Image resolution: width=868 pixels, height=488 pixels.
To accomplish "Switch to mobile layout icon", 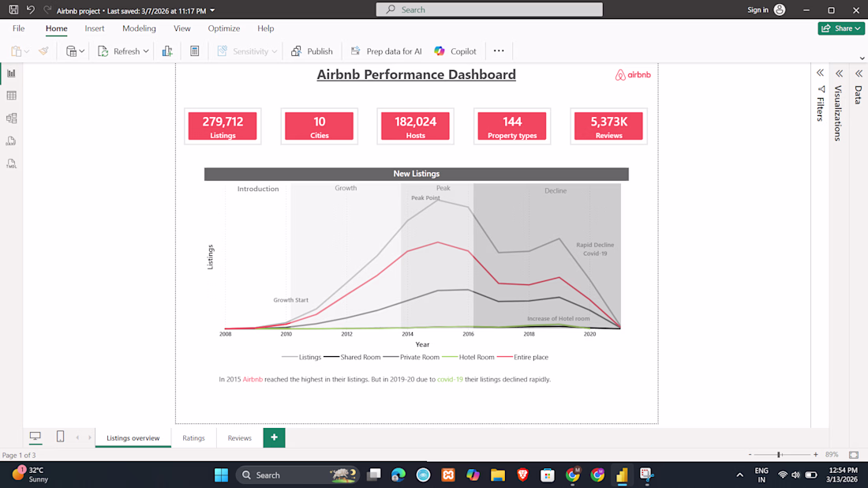I will [60, 437].
